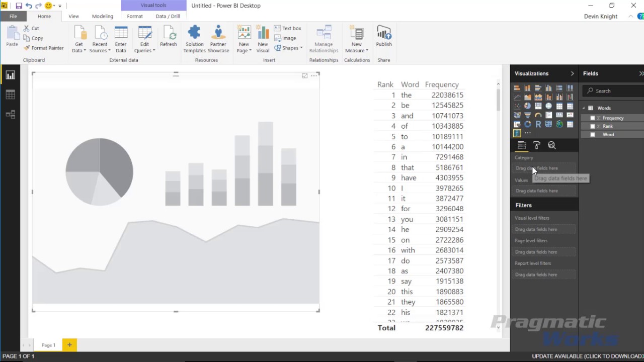The width and height of the screenshot is (644, 362).
Task: Select the waterfall chart visualization
Action: point(570,97)
